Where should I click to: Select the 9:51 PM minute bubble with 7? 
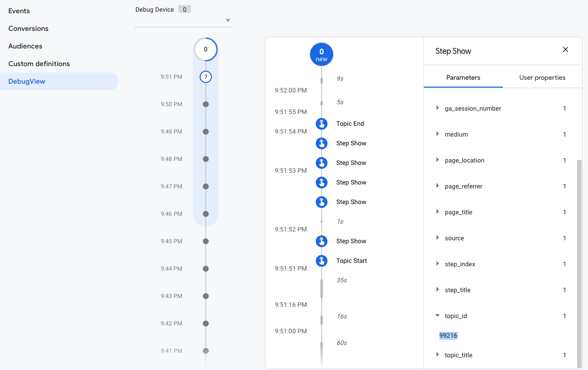[206, 77]
